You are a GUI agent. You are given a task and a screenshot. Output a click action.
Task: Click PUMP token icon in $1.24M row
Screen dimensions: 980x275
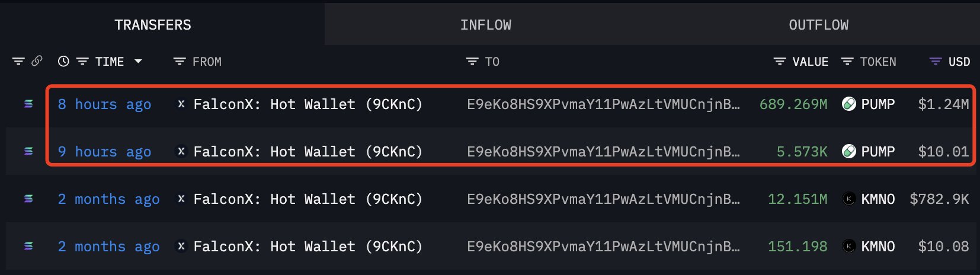pyautogui.click(x=849, y=104)
